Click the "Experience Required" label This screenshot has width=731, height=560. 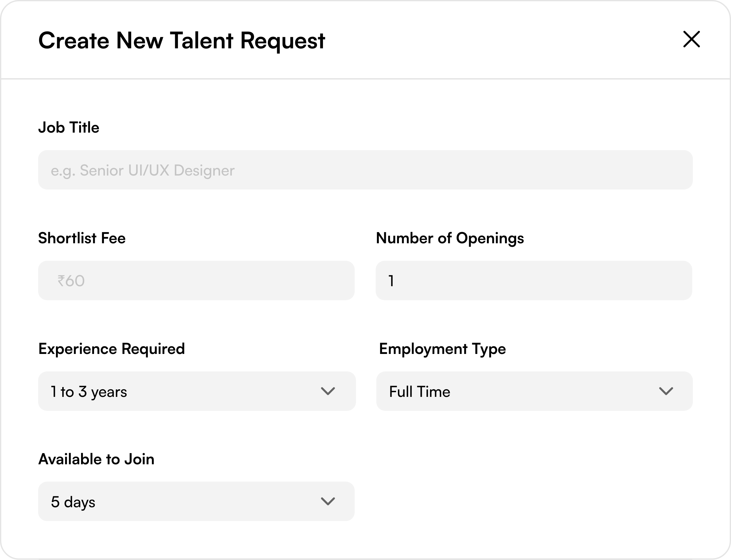pos(112,349)
